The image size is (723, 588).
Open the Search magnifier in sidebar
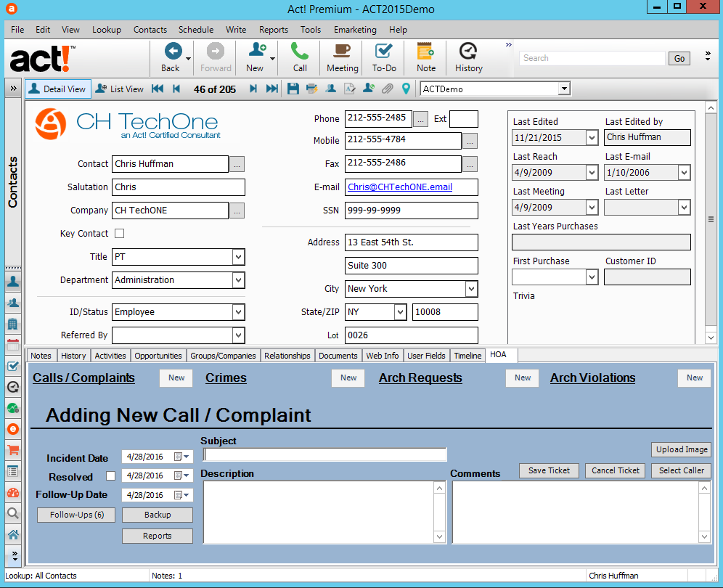(13, 513)
